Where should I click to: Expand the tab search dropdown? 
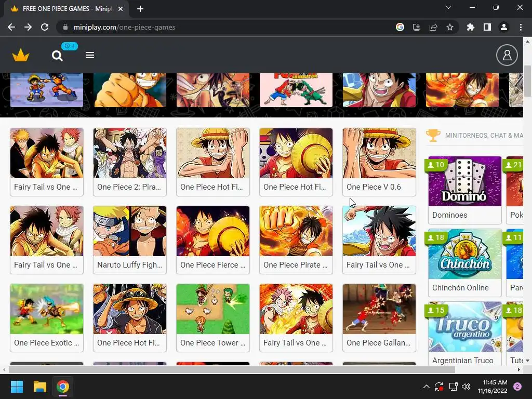pos(448,7)
